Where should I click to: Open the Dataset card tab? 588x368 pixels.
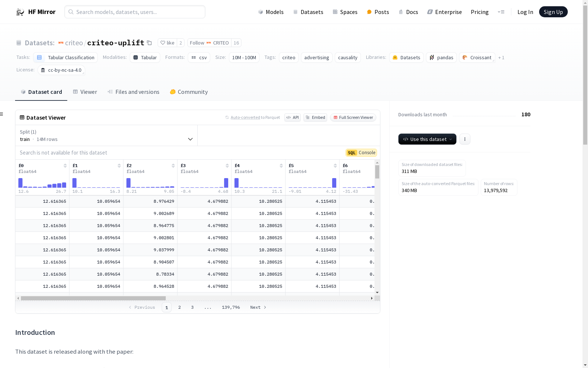pyautogui.click(x=41, y=92)
